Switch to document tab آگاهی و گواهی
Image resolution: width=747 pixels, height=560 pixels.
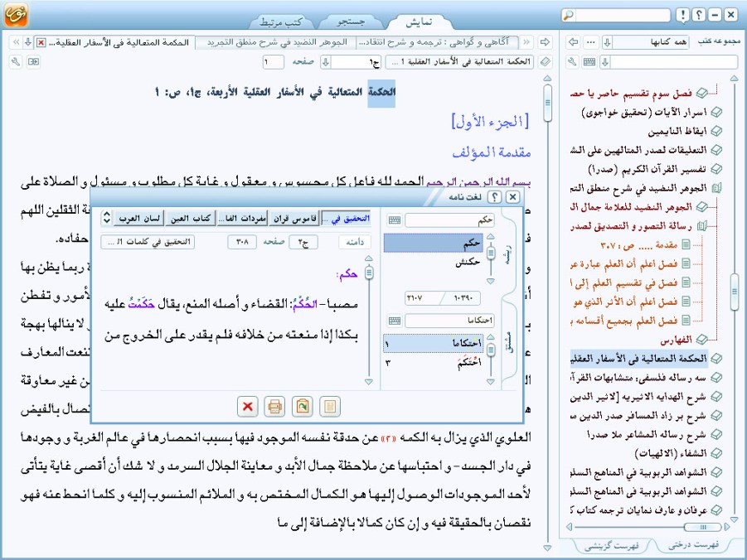[437, 42]
